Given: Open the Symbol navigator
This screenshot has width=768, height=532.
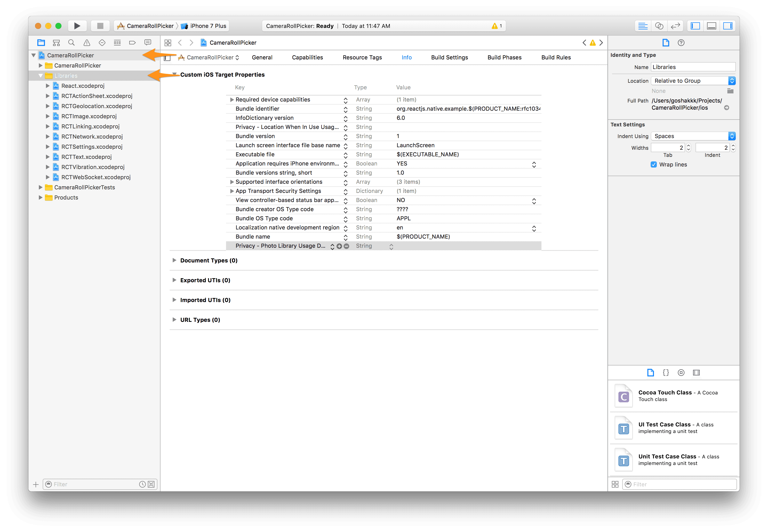Looking at the screenshot, I should coord(56,43).
